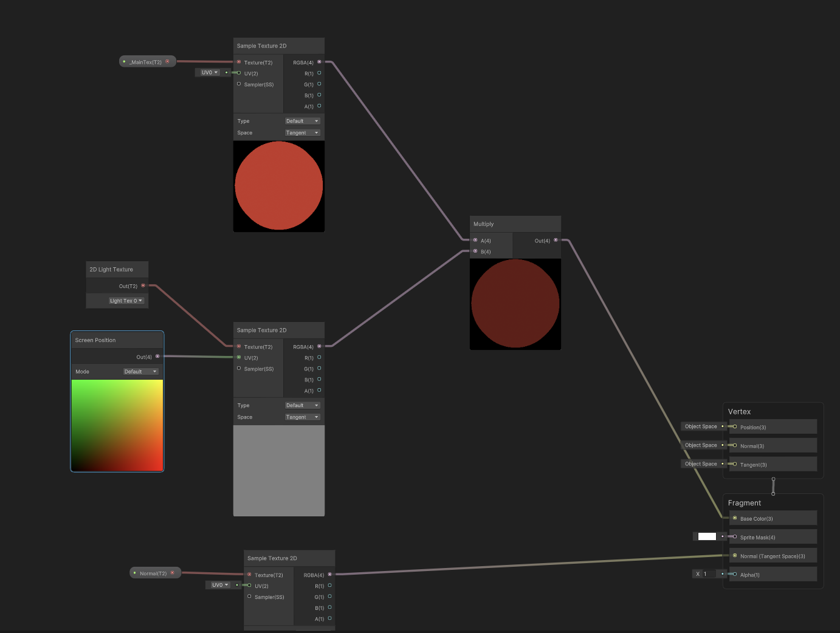Click the RGBA(4) output port on top Sample Texture 2D

pyautogui.click(x=318, y=62)
